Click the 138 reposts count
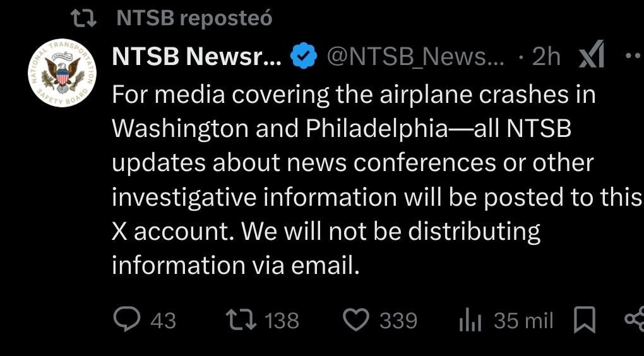This screenshot has height=356, width=644. coord(282,321)
